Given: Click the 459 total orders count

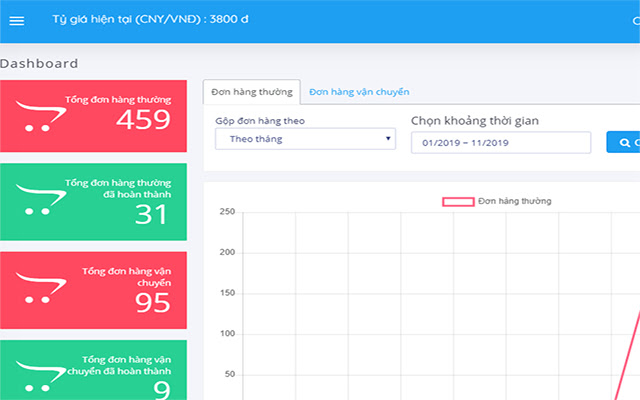Looking at the screenshot, I should tap(143, 121).
